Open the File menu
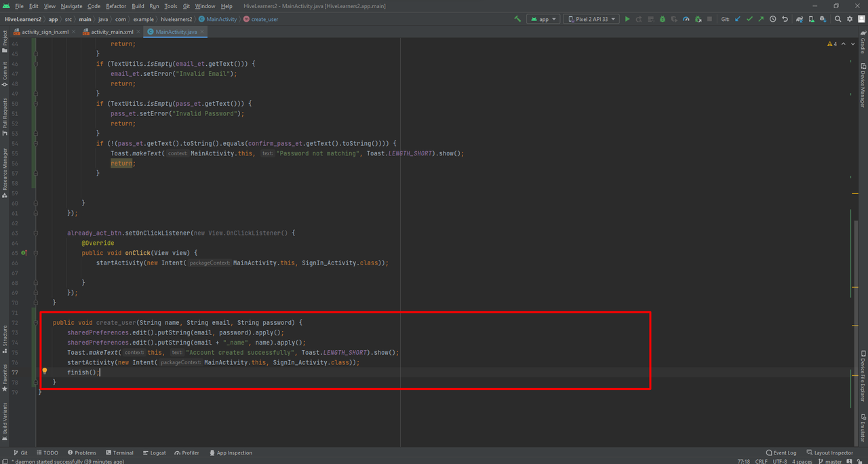This screenshot has width=868, height=464. [19, 6]
